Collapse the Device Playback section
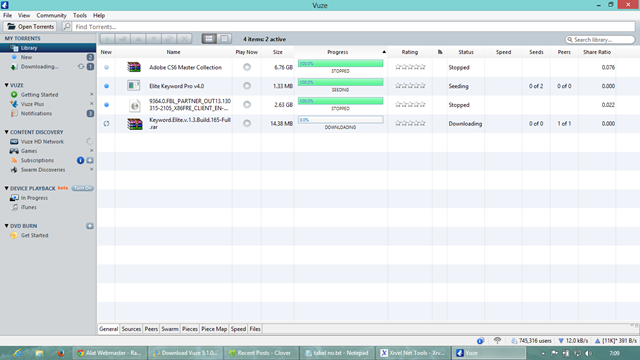The width and height of the screenshot is (640, 360). pos(6,188)
